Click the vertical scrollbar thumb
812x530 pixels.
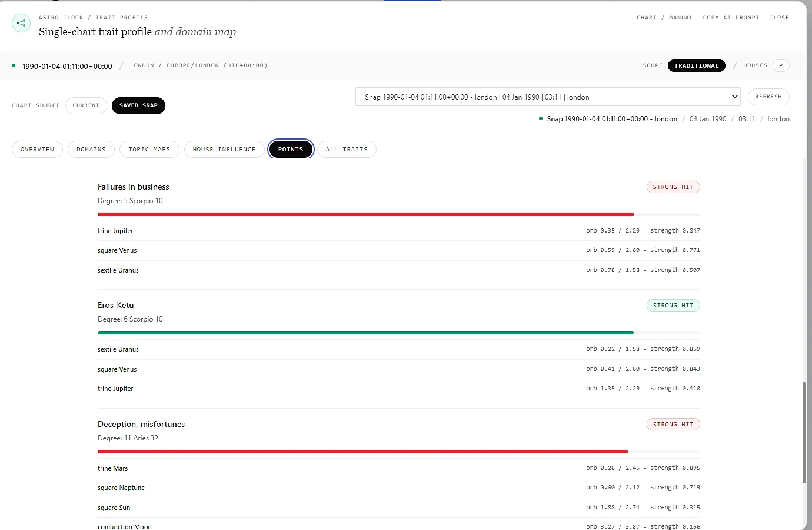[804, 433]
